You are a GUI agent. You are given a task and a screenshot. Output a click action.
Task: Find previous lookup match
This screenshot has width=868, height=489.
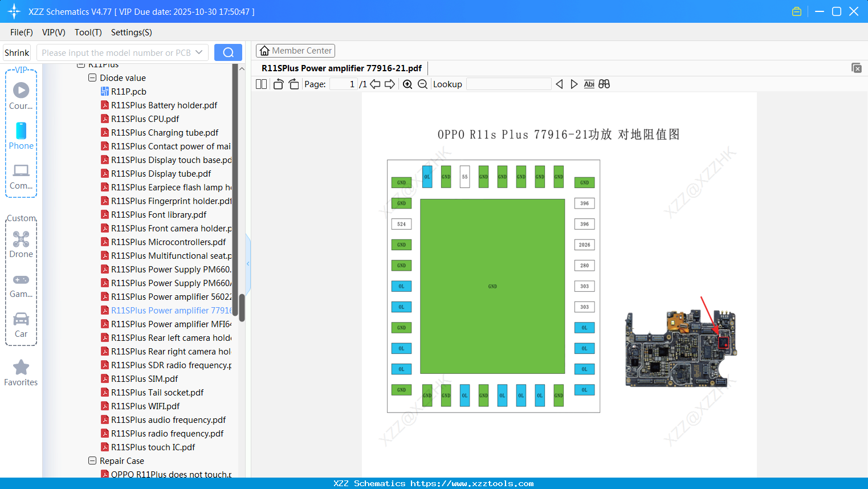[x=559, y=84]
